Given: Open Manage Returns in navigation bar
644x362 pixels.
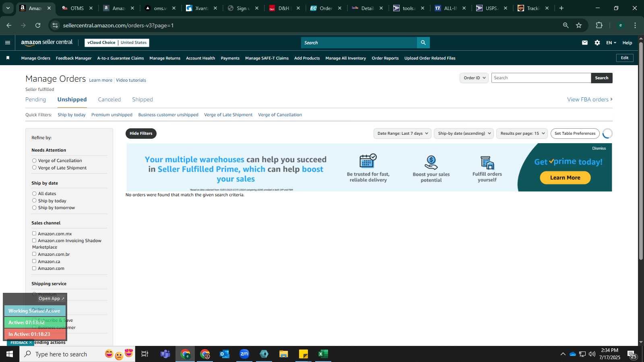Looking at the screenshot, I should click(165, 58).
